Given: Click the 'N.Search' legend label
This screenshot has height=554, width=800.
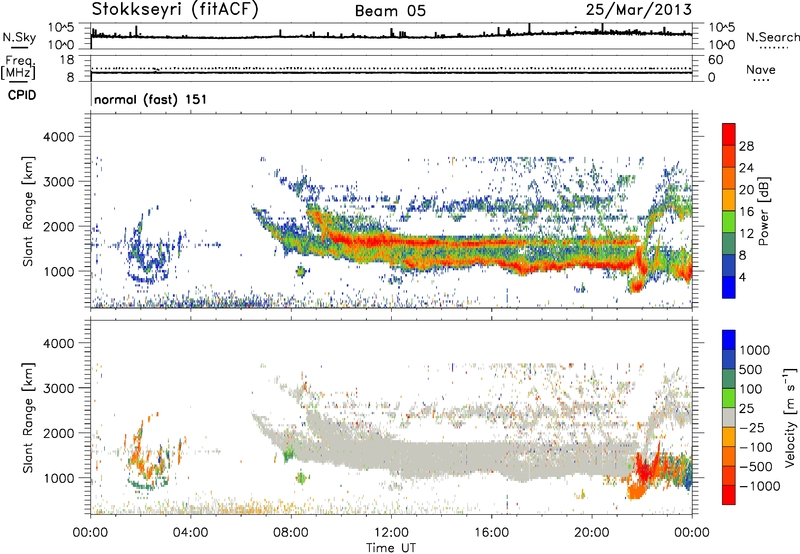Looking at the screenshot, I should (x=772, y=37).
